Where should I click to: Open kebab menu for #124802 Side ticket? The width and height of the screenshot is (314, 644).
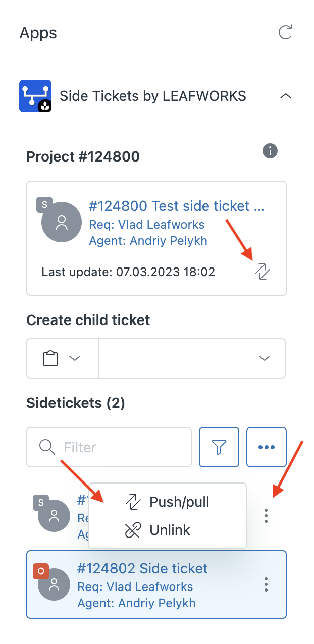point(266,584)
